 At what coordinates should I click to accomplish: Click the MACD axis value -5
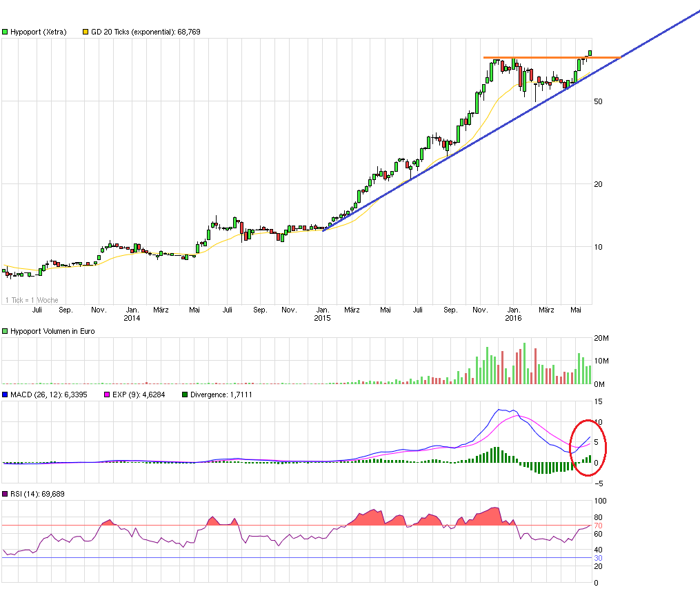[599, 483]
